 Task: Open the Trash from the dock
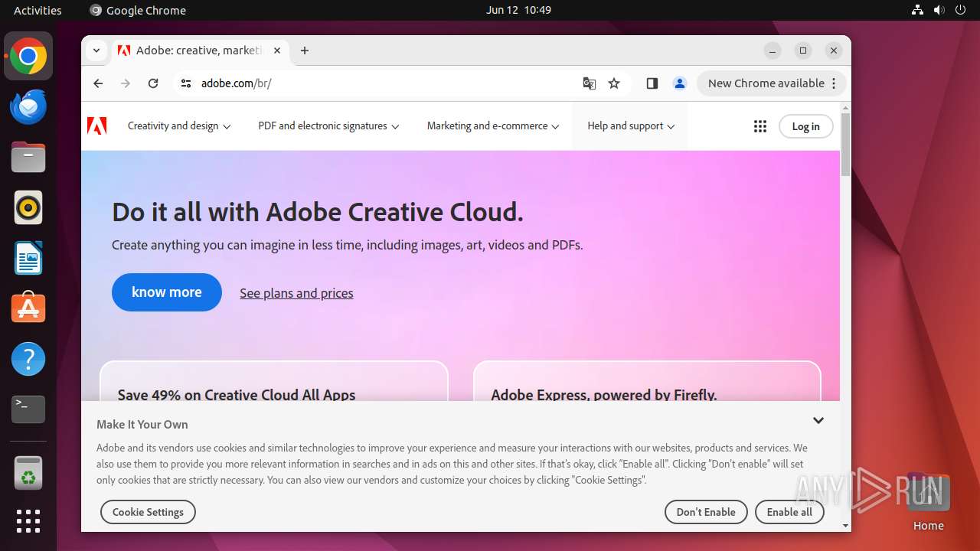(x=28, y=473)
